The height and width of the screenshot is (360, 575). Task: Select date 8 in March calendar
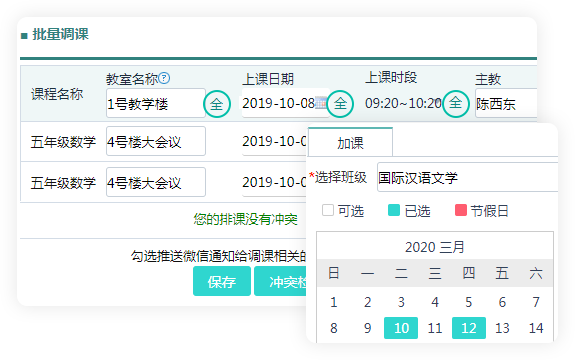333,328
